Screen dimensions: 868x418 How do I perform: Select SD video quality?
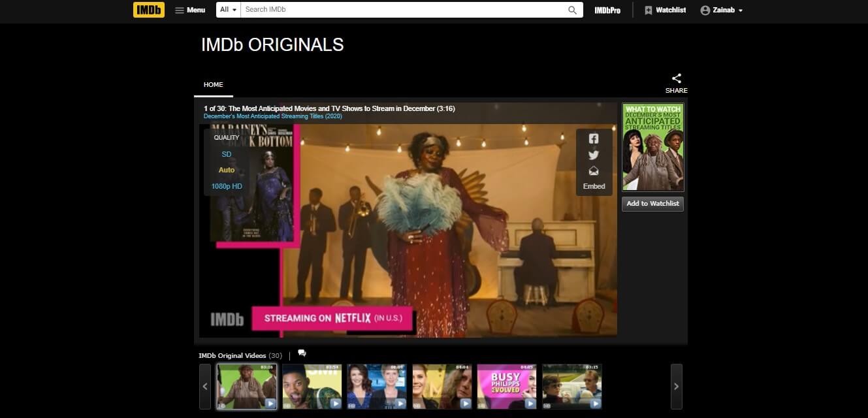[226, 154]
